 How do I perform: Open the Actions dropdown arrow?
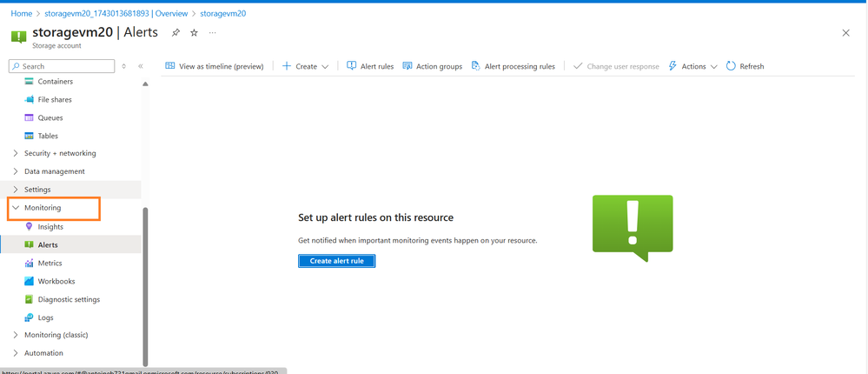coord(713,66)
